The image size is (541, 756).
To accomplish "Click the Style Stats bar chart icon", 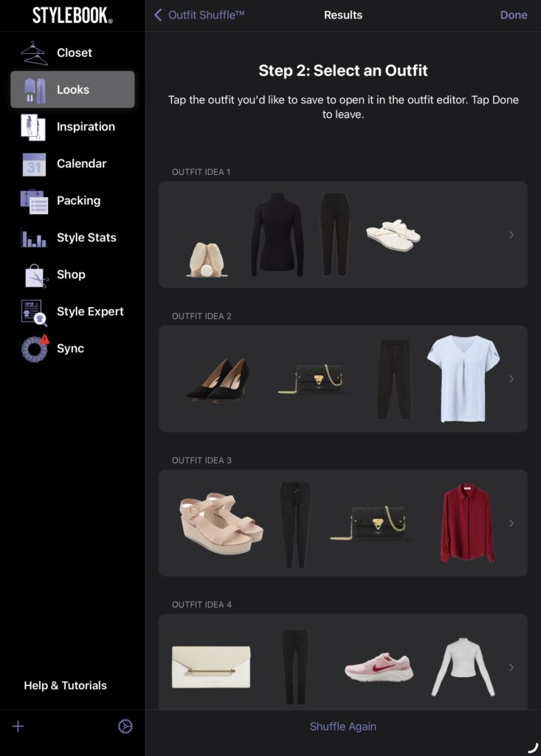I will point(34,238).
